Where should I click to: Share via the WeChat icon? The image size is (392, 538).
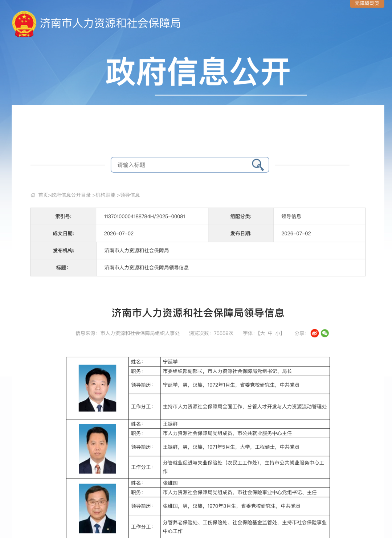[x=325, y=333]
